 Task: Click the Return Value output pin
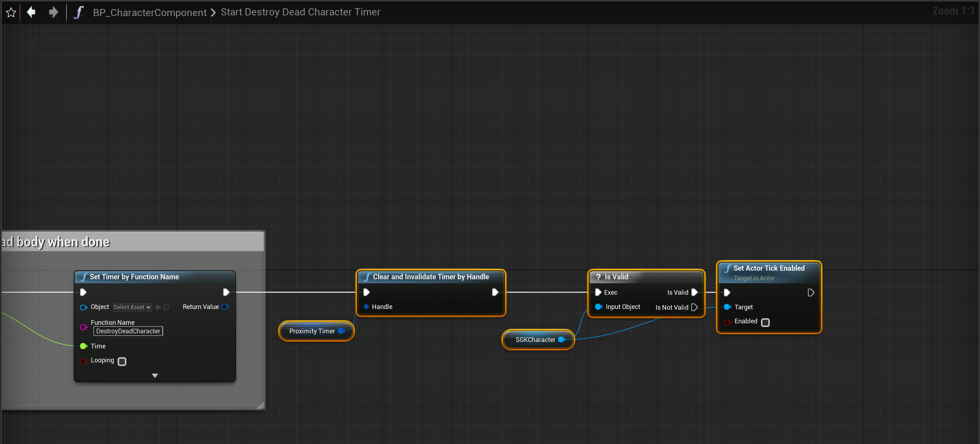tap(225, 307)
